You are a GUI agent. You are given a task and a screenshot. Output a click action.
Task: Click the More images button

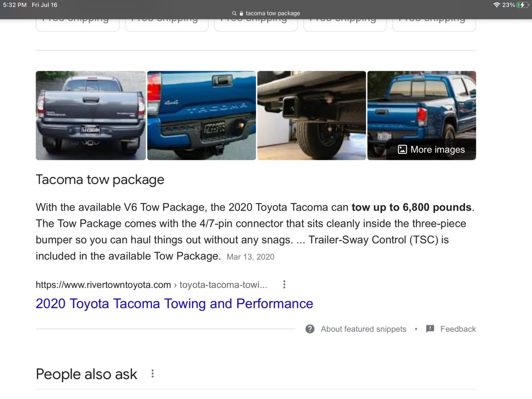pyautogui.click(x=431, y=150)
